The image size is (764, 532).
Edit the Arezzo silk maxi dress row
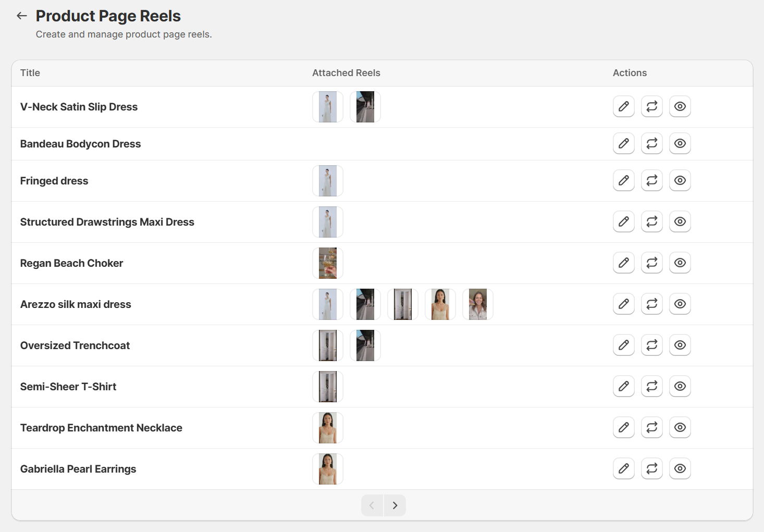coord(623,304)
